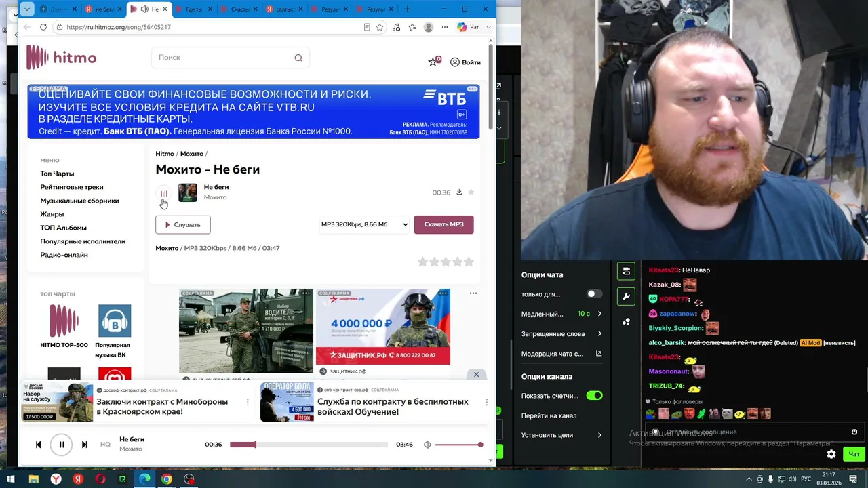The width and height of the screenshot is (868, 488).
Task: Close the bottom ad banner with X
Action: pyautogui.click(x=476, y=375)
